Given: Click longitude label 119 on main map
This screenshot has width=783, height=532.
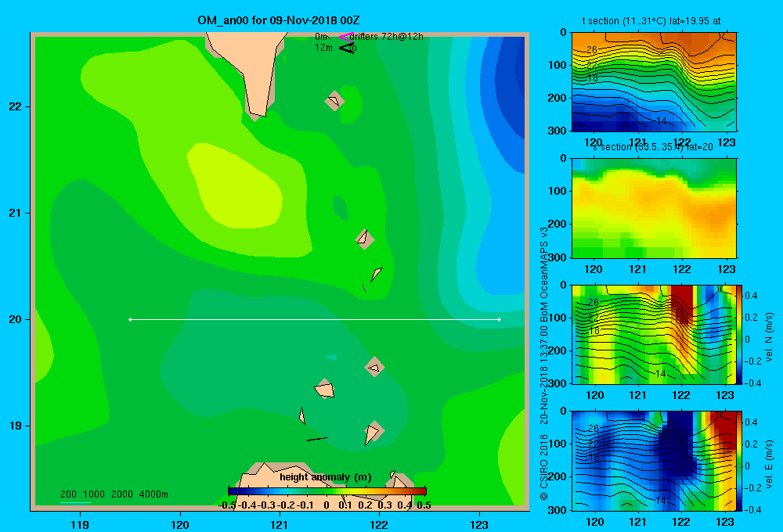Looking at the screenshot, I should tap(80, 524).
